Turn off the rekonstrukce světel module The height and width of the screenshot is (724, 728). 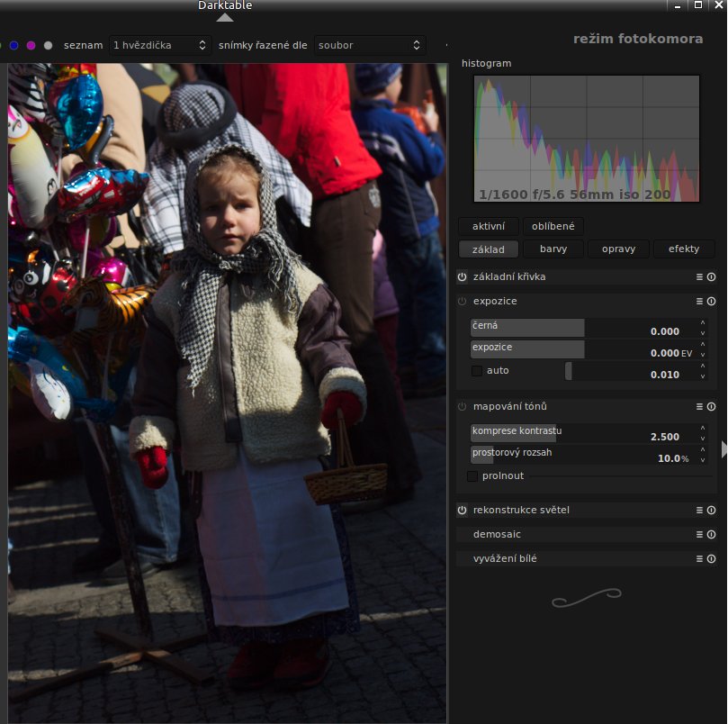tap(463, 511)
